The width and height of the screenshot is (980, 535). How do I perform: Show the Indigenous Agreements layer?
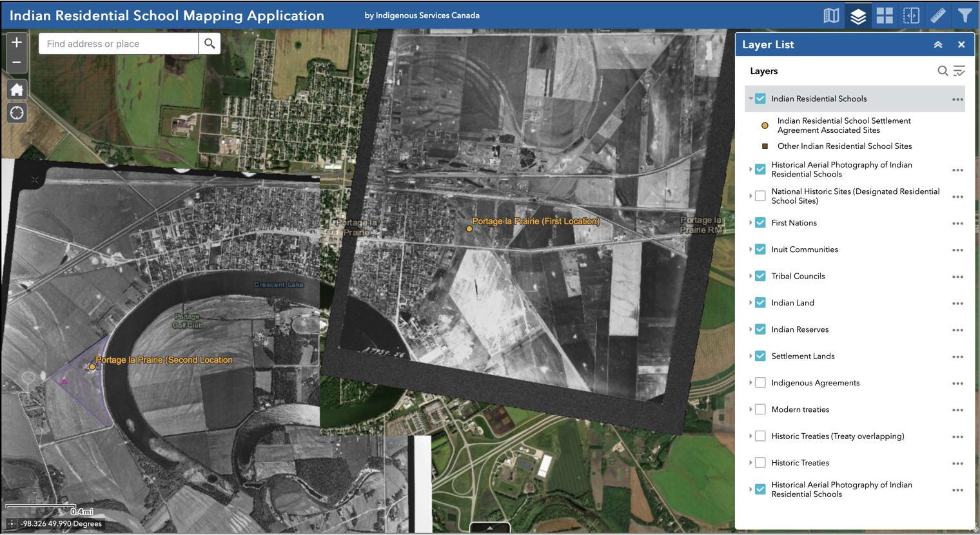(x=760, y=383)
